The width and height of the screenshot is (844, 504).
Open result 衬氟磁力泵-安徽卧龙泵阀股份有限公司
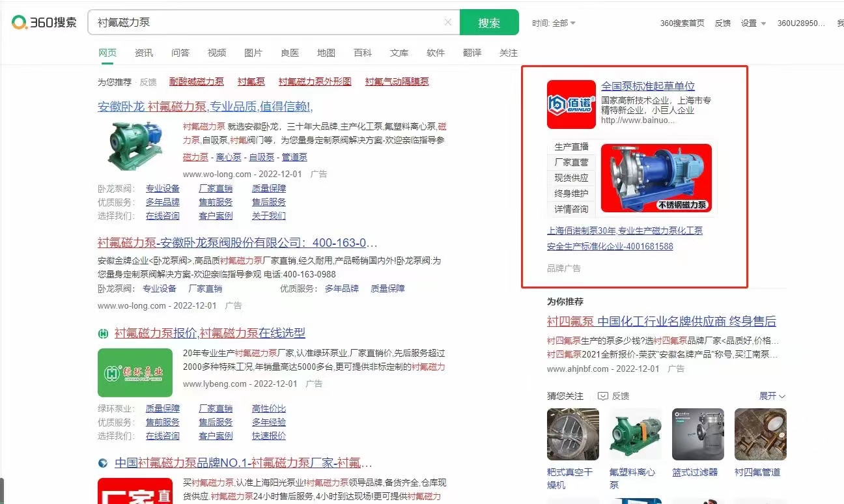coord(238,243)
